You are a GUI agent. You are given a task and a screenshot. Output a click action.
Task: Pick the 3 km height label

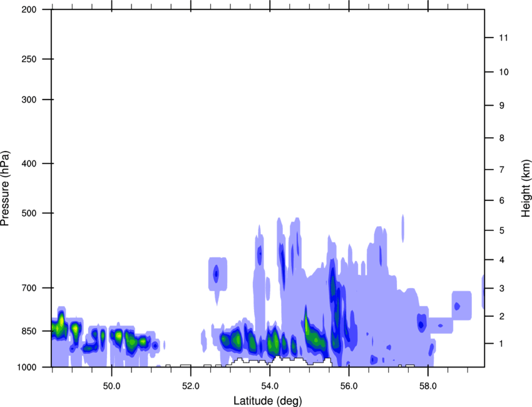pyautogui.click(x=502, y=288)
